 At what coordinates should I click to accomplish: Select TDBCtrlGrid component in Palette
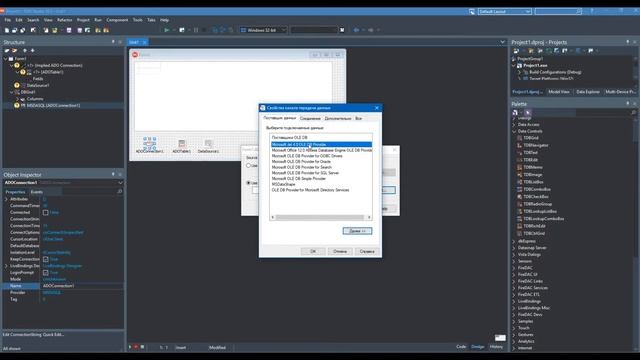point(534,233)
